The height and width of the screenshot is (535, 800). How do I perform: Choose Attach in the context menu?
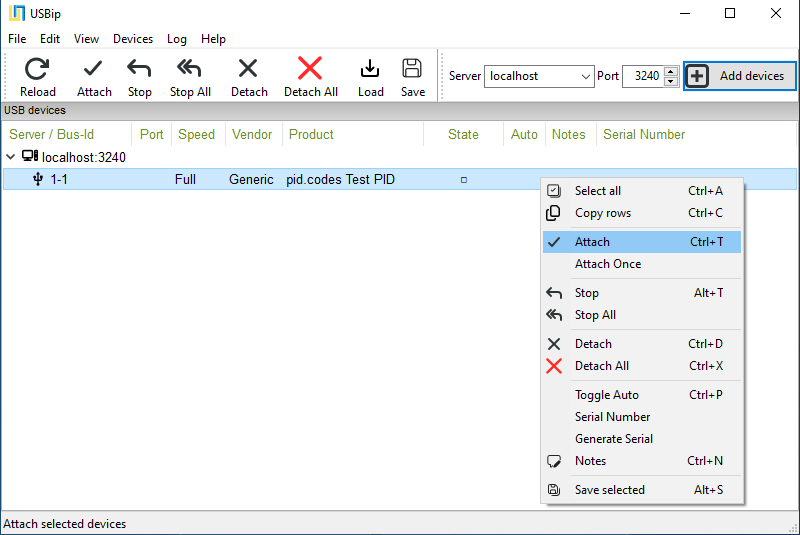(642, 242)
